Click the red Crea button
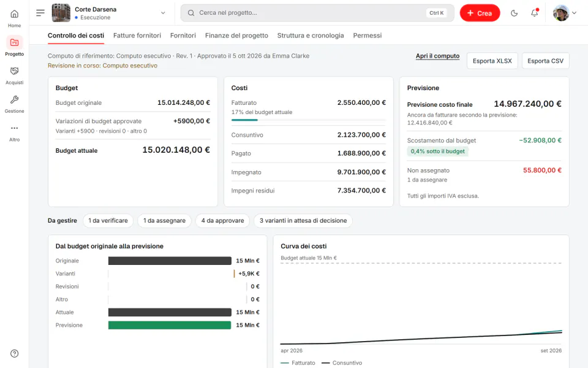This screenshot has height=368, width=588. (x=480, y=13)
